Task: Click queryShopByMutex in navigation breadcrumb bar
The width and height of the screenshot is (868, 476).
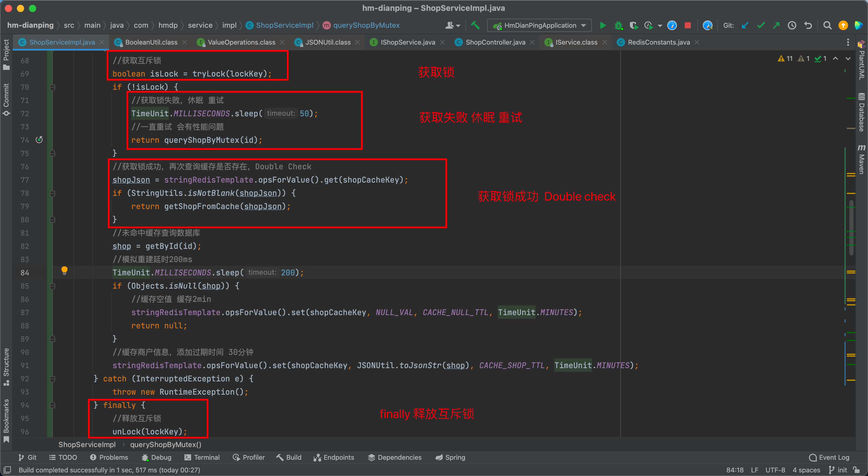Action: pos(361,25)
